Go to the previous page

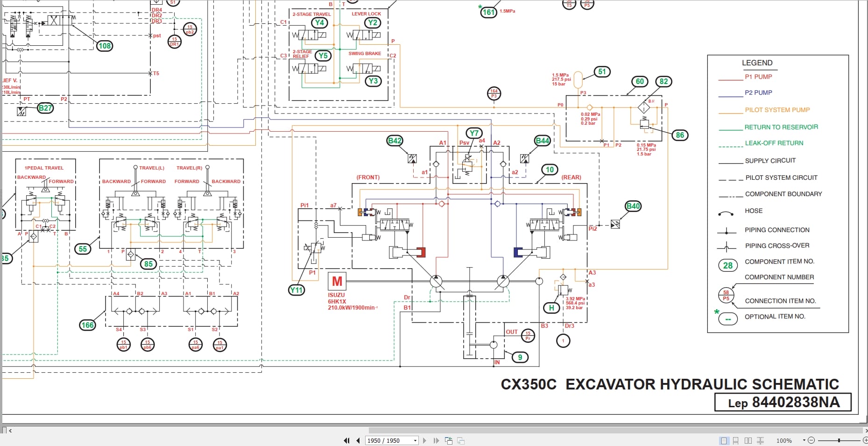(358, 440)
